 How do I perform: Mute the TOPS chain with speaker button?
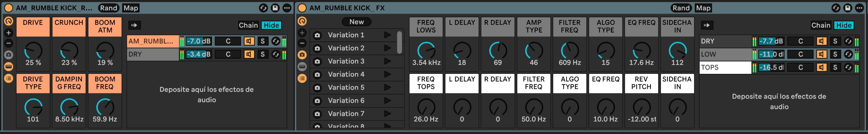coord(821,67)
